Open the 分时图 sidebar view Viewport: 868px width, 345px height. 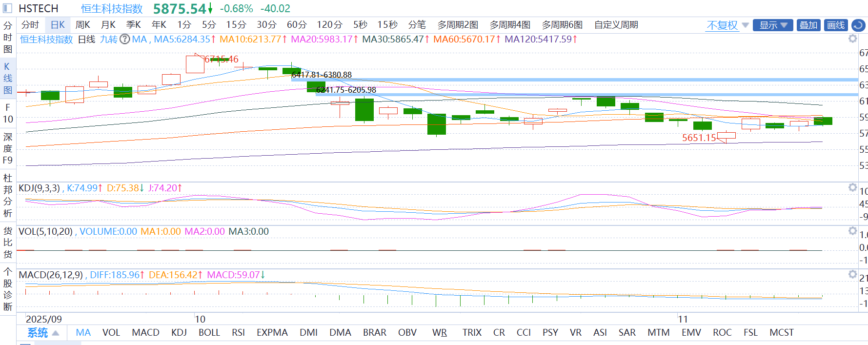(x=8, y=38)
